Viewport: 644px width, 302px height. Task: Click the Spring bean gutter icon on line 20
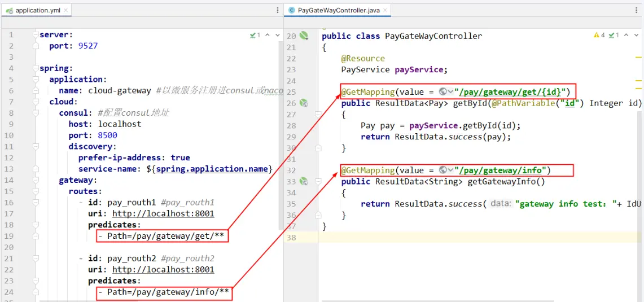304,36
